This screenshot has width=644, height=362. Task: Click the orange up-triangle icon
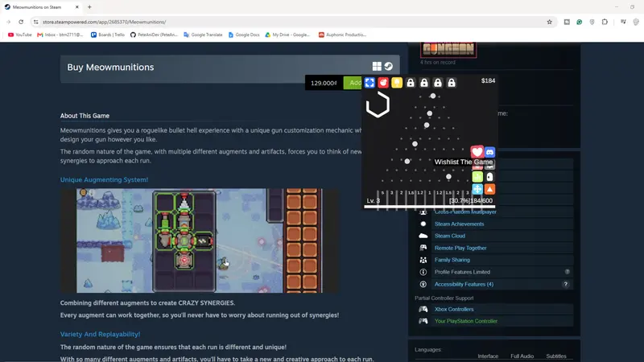pos(489,189)
